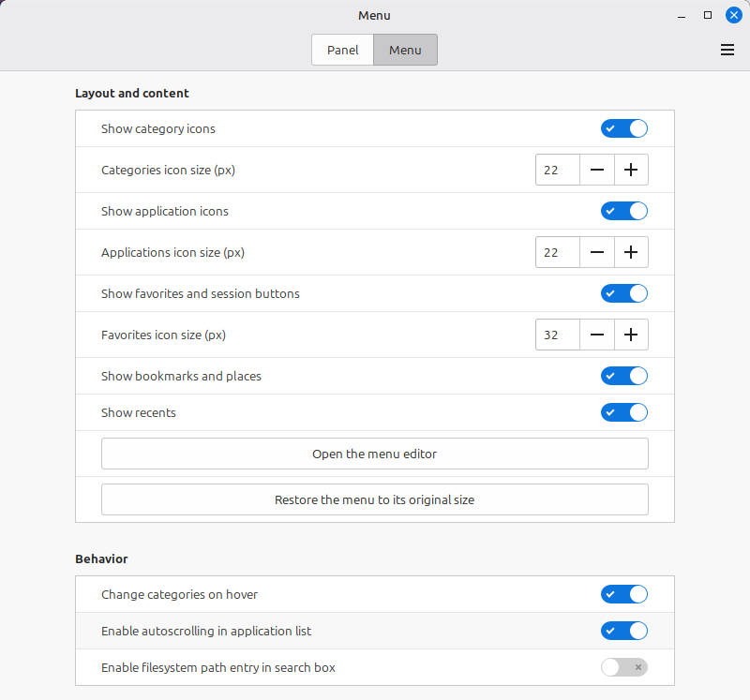The image size is (750, 700).
Task: Disable Show category icons
Action: 624,128
